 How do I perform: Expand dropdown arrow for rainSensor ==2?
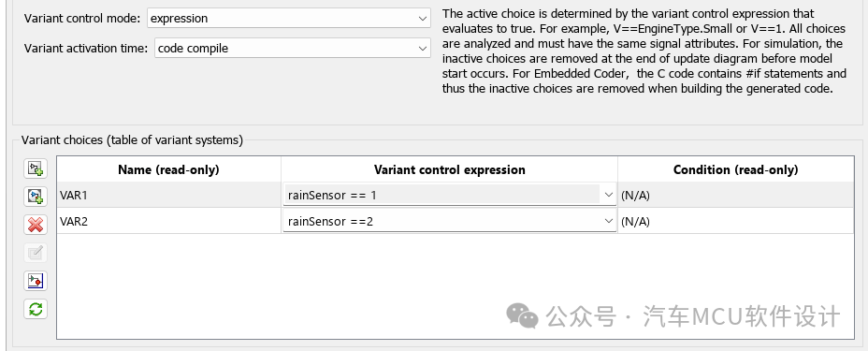coord(608,222)
